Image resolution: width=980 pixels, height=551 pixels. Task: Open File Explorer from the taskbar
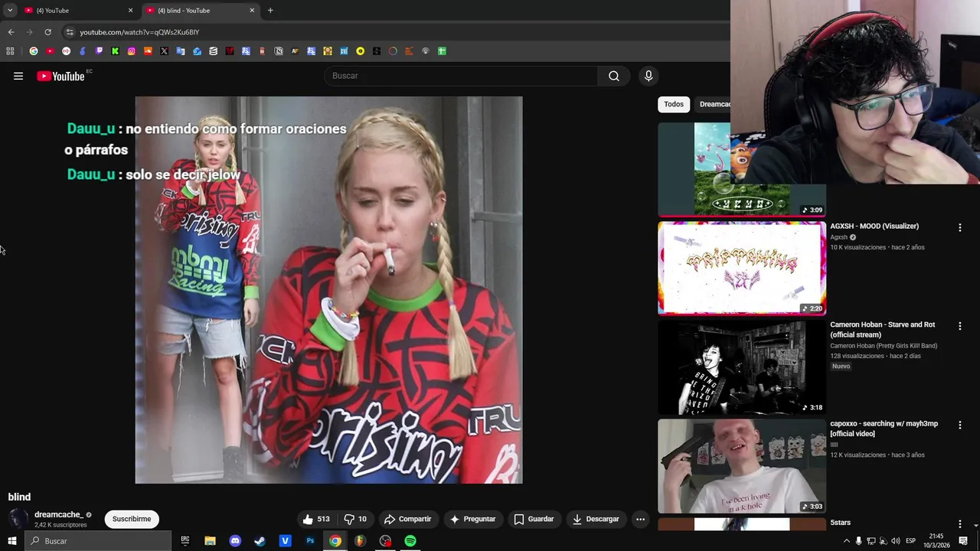[x=210, y=541]
